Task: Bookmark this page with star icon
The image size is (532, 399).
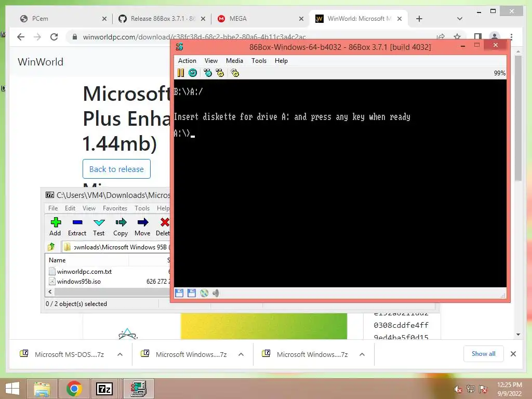Action: pos(457,37)
